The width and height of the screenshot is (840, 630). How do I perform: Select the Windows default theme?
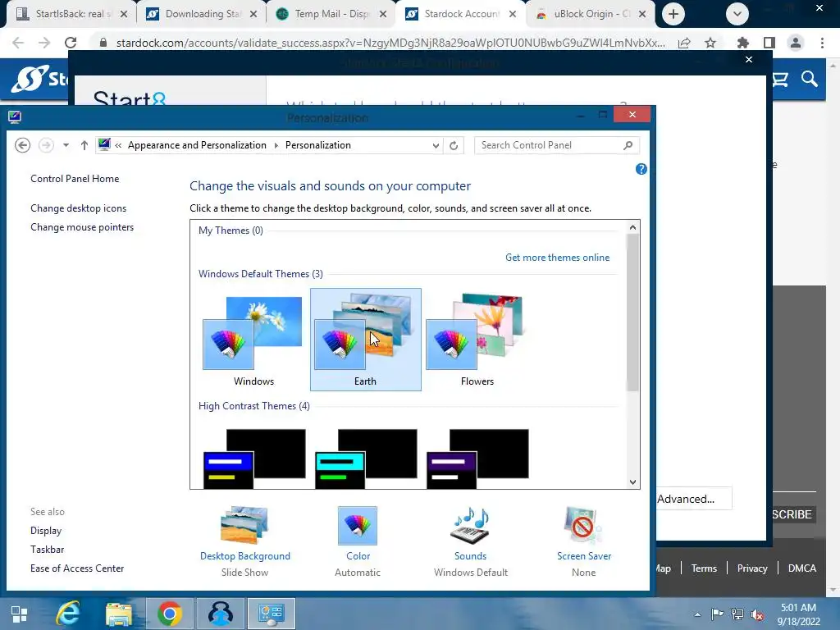tap(253, 340)
